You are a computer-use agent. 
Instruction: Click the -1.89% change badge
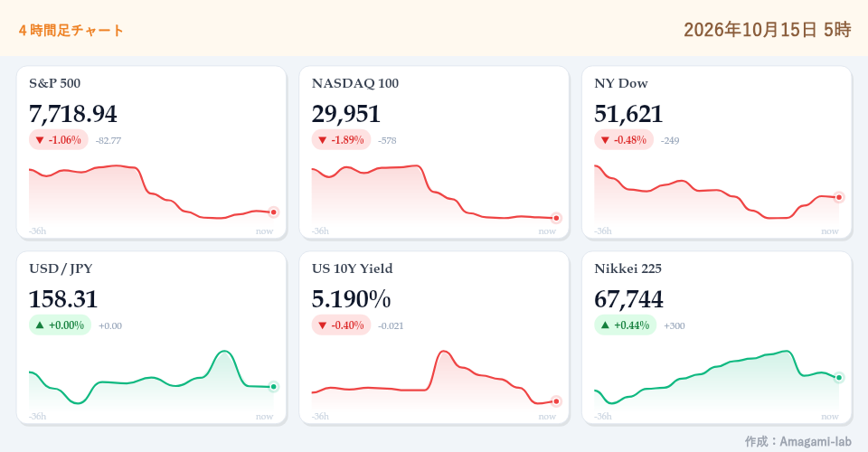tap(342, 140)
